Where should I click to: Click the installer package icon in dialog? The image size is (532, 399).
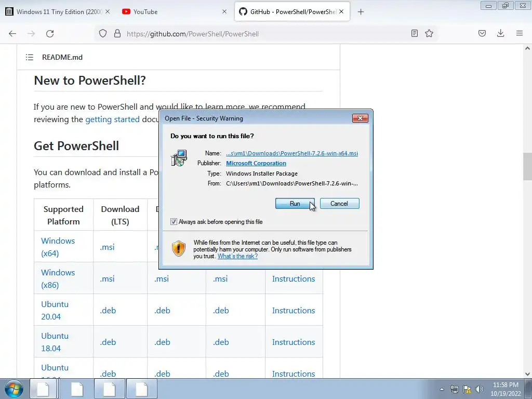(x=179, y=158)
